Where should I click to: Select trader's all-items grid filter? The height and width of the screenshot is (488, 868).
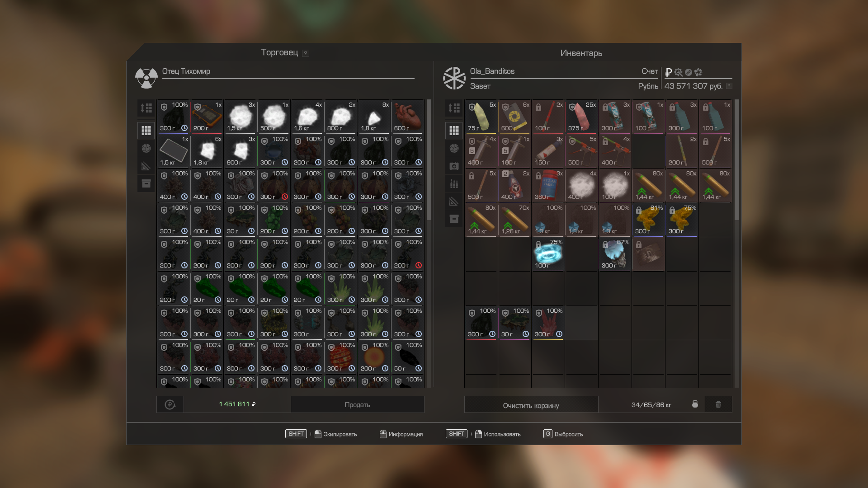pos(146,131)
